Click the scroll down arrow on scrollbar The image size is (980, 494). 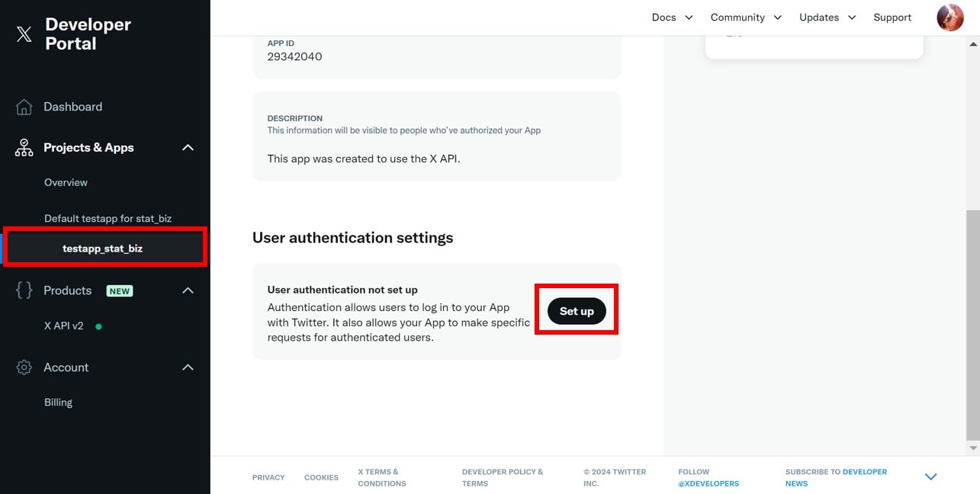pos(974,449)
